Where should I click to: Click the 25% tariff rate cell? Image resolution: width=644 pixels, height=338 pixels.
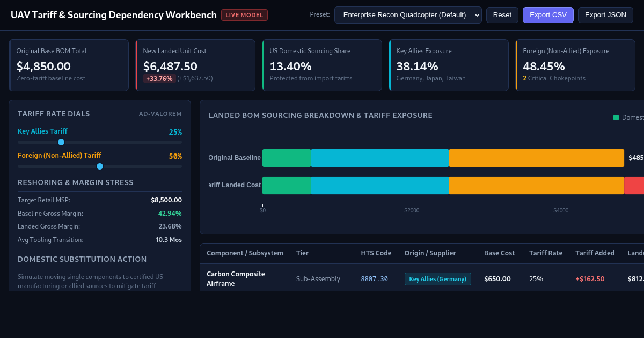pos(536,279)
